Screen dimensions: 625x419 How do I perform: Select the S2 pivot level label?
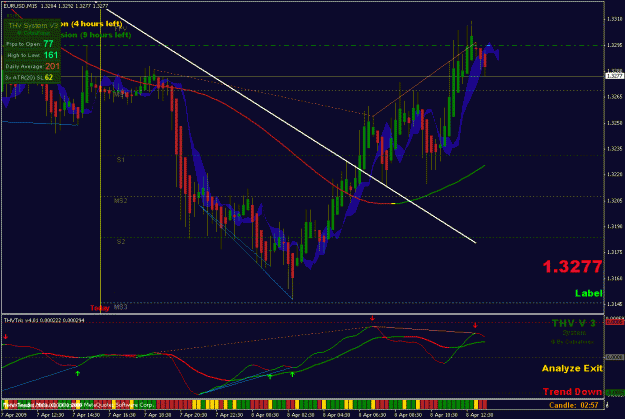pyautogui.click(x=121, y=242)
